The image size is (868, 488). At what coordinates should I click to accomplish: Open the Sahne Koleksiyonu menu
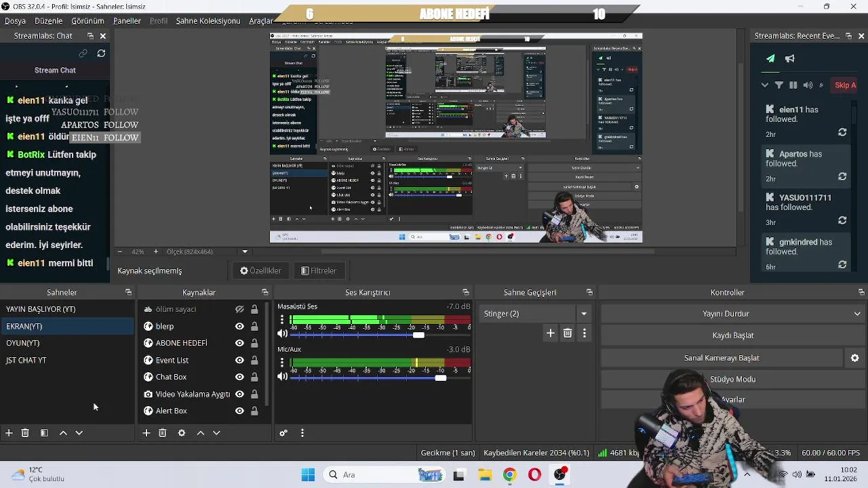tap(208, 21)
